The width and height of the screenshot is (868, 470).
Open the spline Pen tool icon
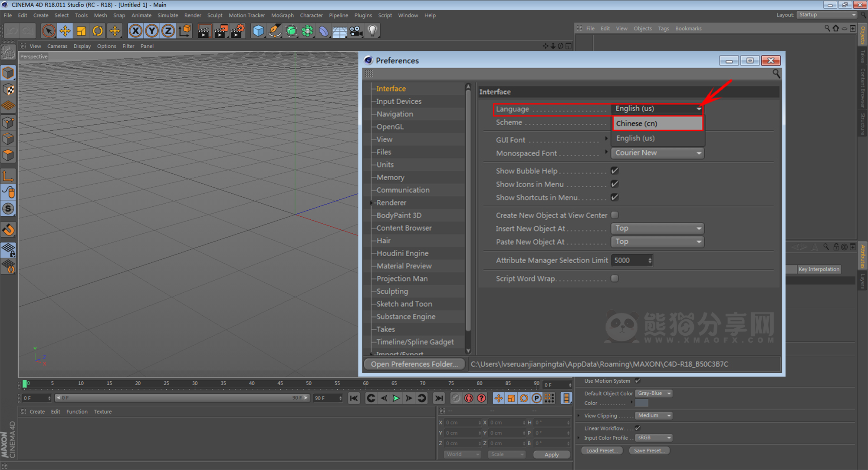275,31
